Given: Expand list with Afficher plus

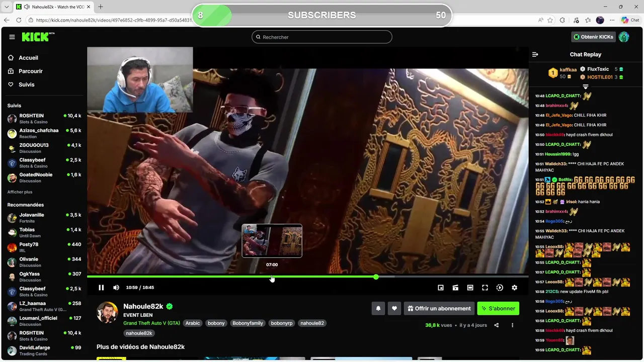Looking at the screenshot, I should 20,192.
